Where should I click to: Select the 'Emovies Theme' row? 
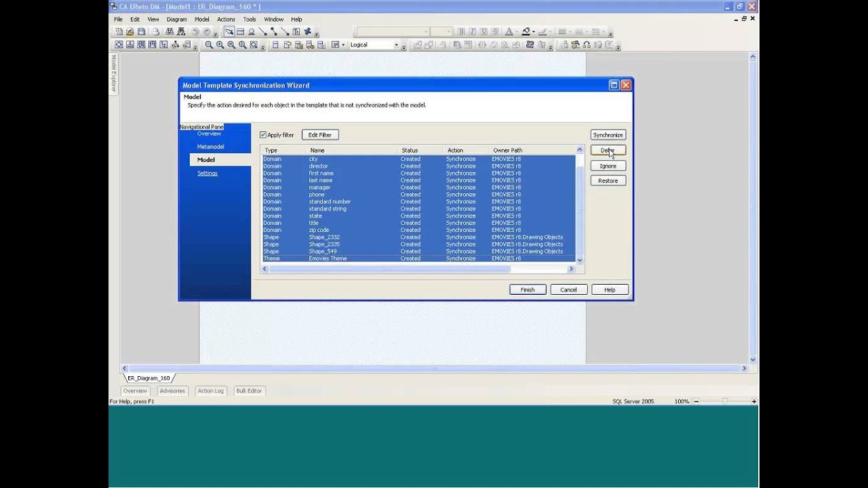click(418, 258)
